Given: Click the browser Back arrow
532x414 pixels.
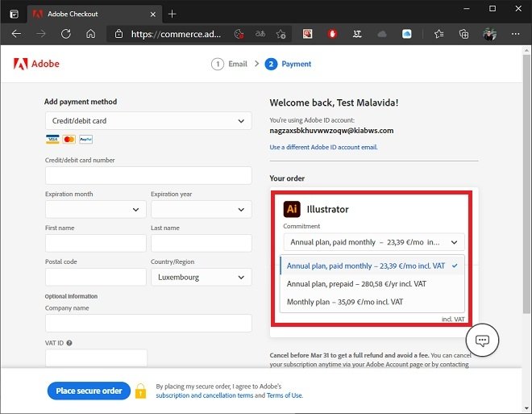Looking at the screenshot, I should click(x=16, y=34).
